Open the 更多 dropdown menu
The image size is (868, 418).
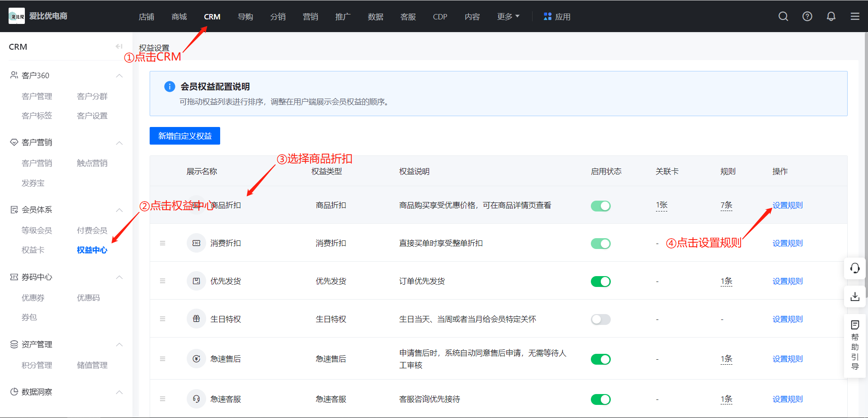click(x=508, y=17)
